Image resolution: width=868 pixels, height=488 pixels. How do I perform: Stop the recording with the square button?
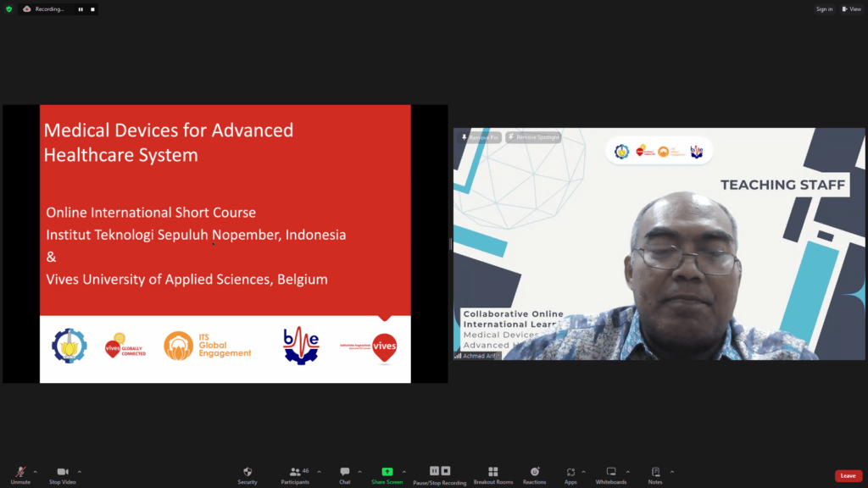coord(91,8)
